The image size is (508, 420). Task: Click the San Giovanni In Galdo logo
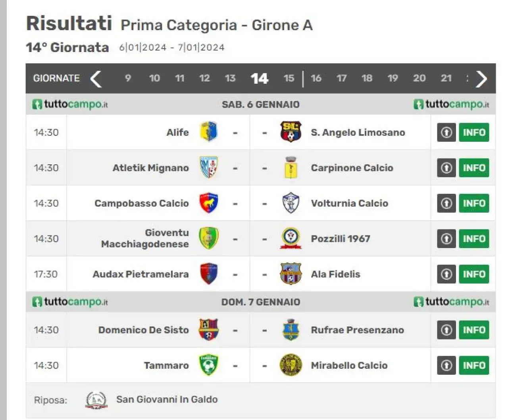96,400
